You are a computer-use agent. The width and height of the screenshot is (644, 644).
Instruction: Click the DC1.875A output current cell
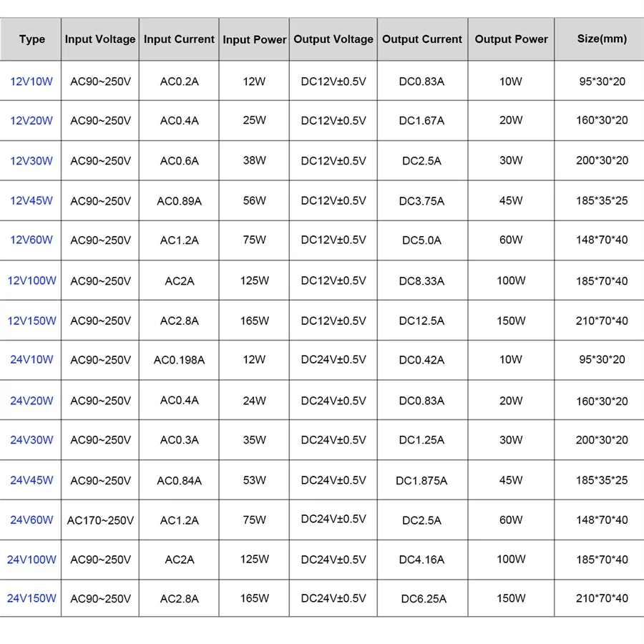tap(421, 481)
